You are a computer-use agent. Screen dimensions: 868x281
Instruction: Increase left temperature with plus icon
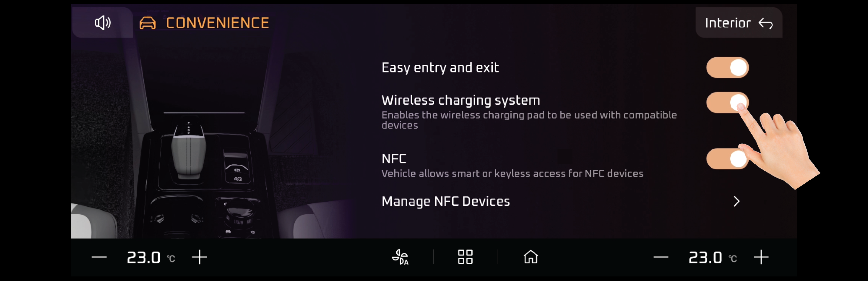click(x=199, y=258)
